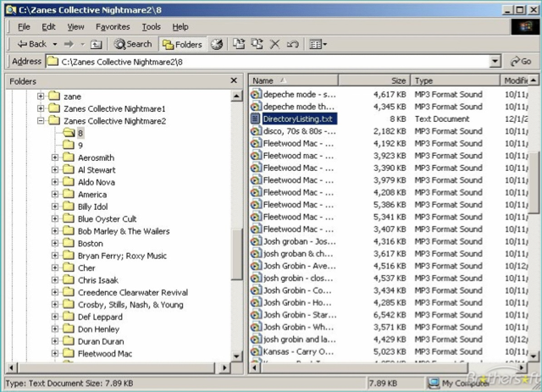Open the Tools menu

pos(151,26)
